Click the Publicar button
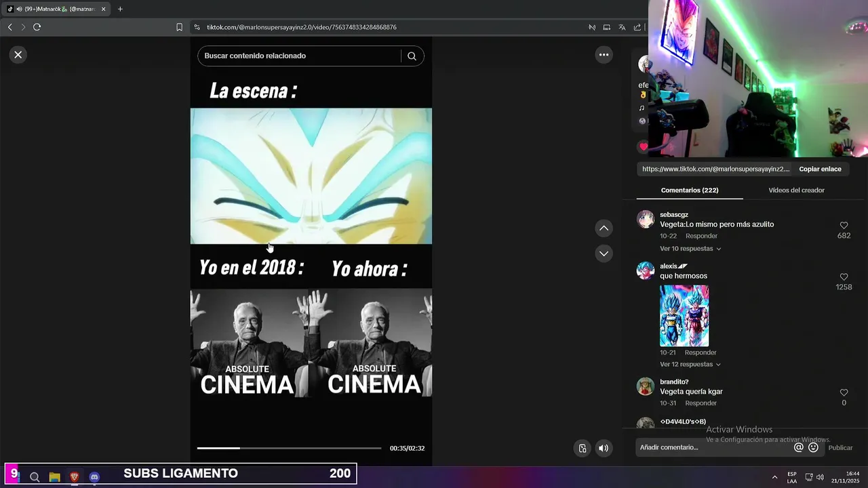 point(840,448)
